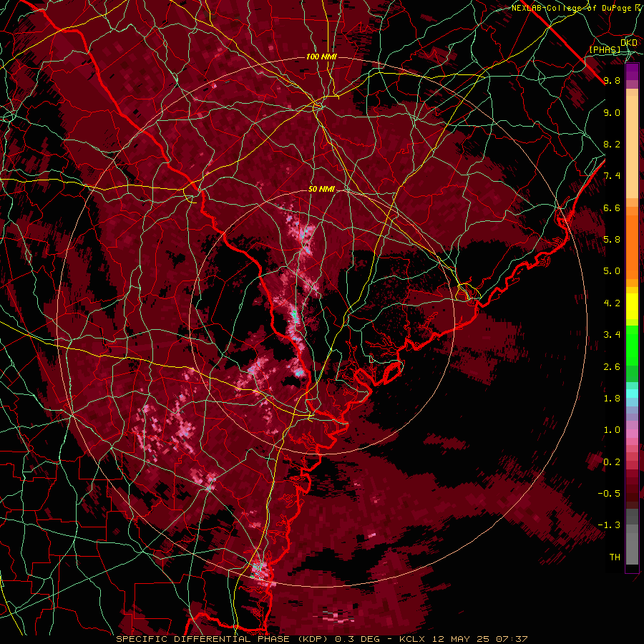Screen dimensions: 644x644
Task: Click the yellow color band on the scale
Action: point(632,306)
